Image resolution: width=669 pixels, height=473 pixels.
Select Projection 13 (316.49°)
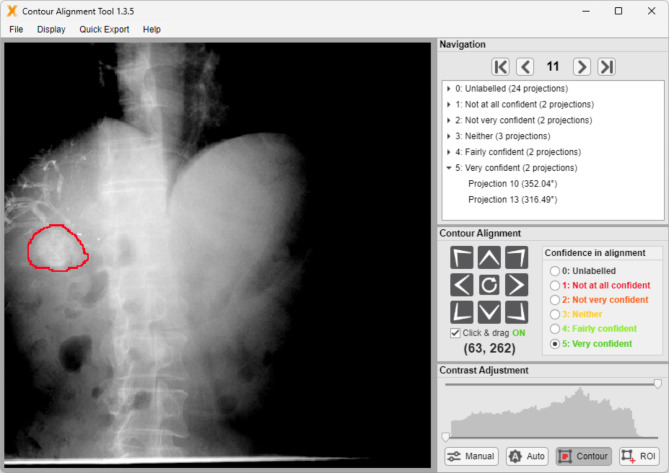pyautogui.click(x=512, y=200)
